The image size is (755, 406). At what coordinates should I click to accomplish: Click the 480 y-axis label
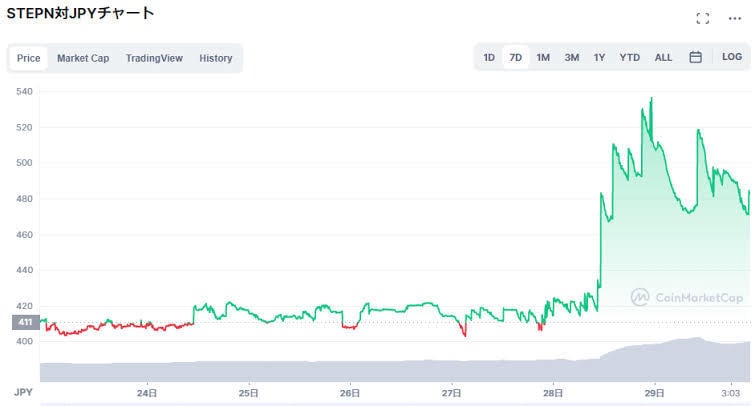[24, 199]
